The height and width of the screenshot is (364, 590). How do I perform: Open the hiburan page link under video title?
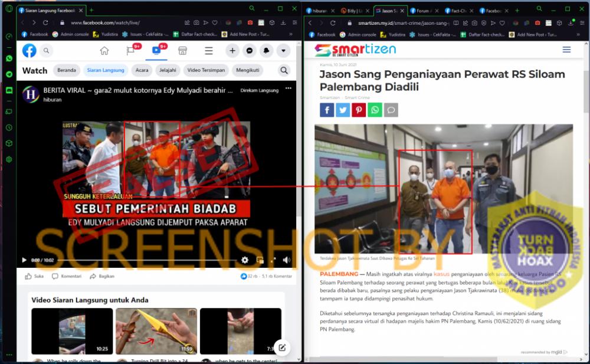[x=53, y=100]
